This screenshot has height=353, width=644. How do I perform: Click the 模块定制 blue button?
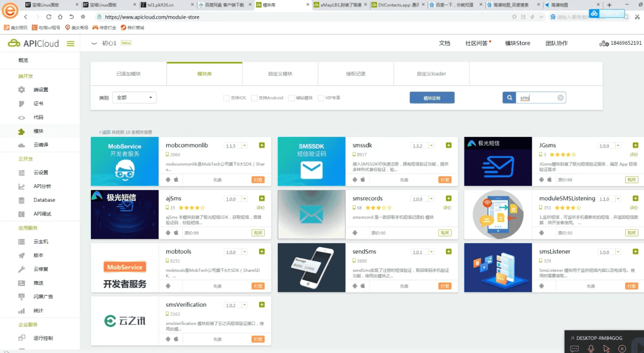[432, 98]
